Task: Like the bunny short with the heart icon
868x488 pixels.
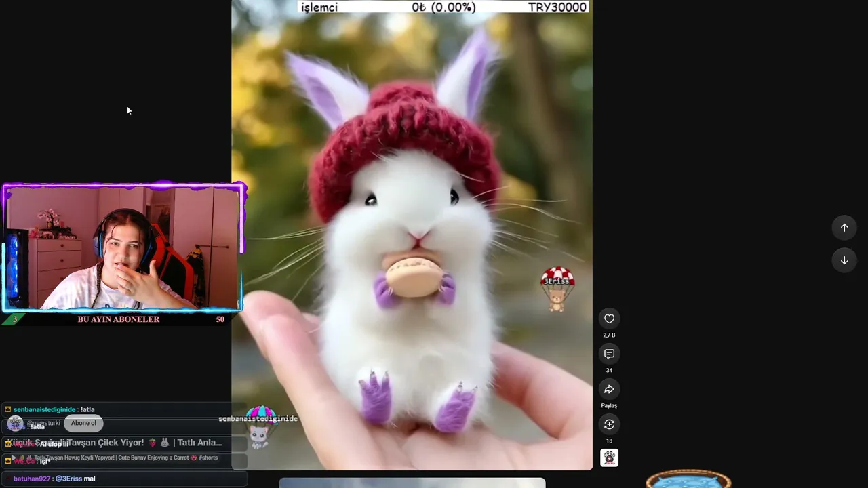Action: tap(609, 319)
